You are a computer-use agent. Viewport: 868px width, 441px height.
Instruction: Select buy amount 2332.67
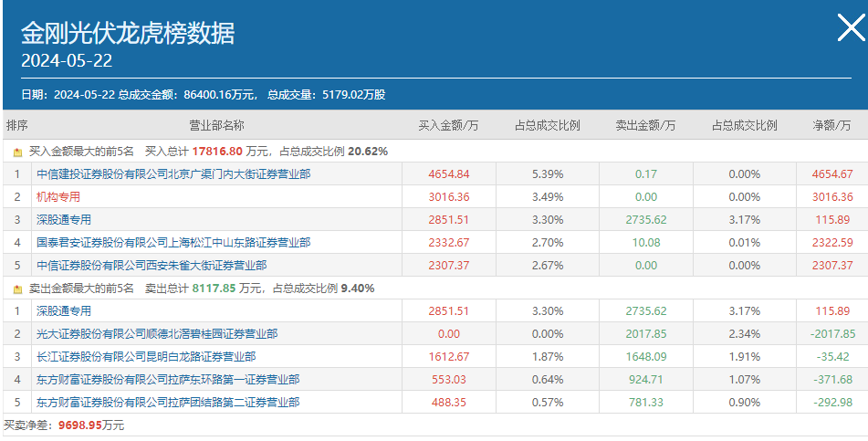pos(448,242)
